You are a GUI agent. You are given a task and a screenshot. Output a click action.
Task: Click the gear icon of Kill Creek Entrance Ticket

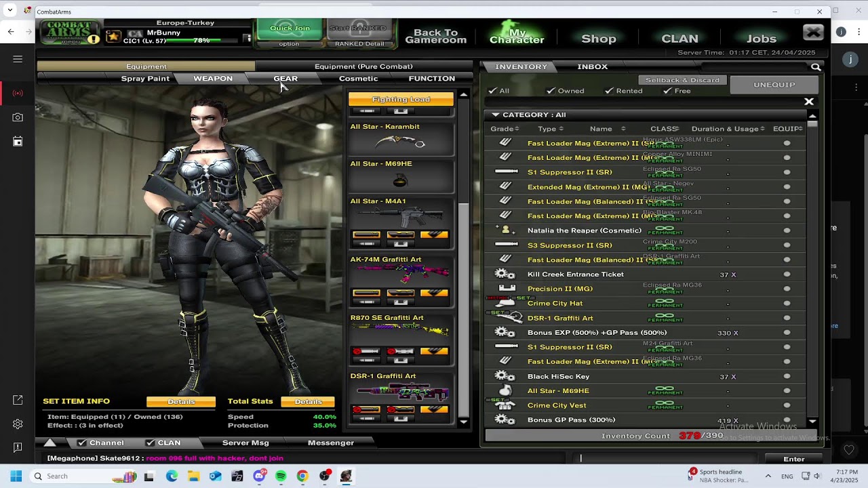(x=505, y=274)
